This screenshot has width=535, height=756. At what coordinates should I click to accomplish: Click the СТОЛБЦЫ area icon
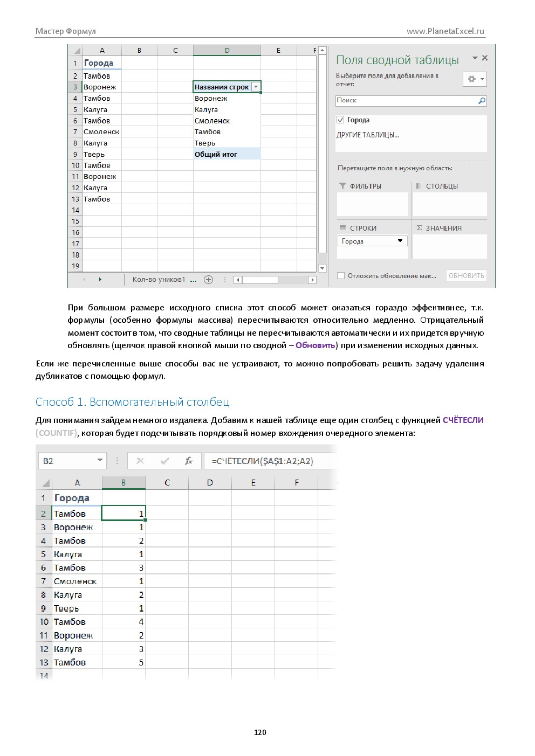click(419, 186)
